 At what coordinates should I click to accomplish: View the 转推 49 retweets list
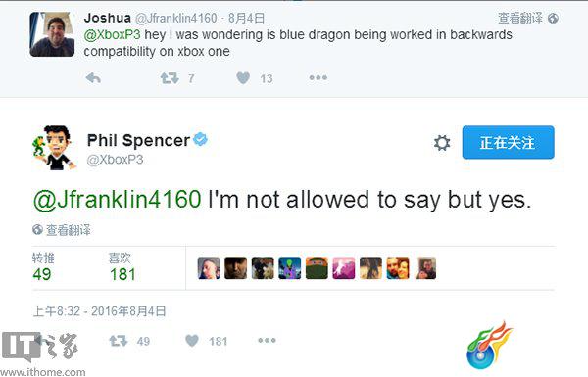(x=43, y=266)
